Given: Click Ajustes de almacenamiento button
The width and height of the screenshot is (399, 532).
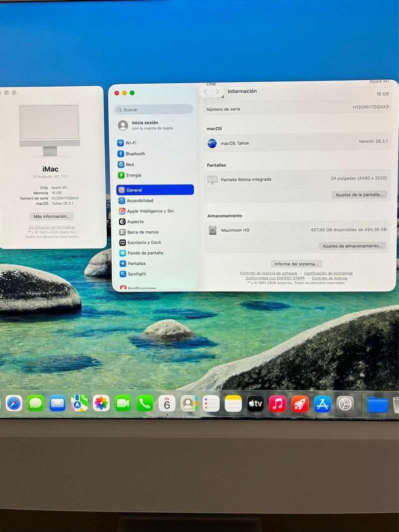Looking at the screenshot, I should 352,246.
